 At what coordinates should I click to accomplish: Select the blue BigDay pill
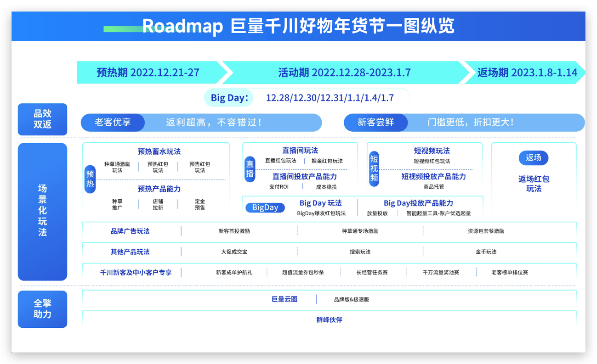pyautogui.click(x=265, y=207)
